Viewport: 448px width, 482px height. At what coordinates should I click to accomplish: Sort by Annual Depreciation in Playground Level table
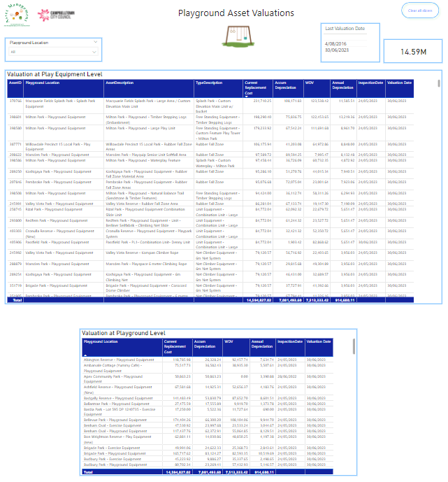(x=261, y=344)
